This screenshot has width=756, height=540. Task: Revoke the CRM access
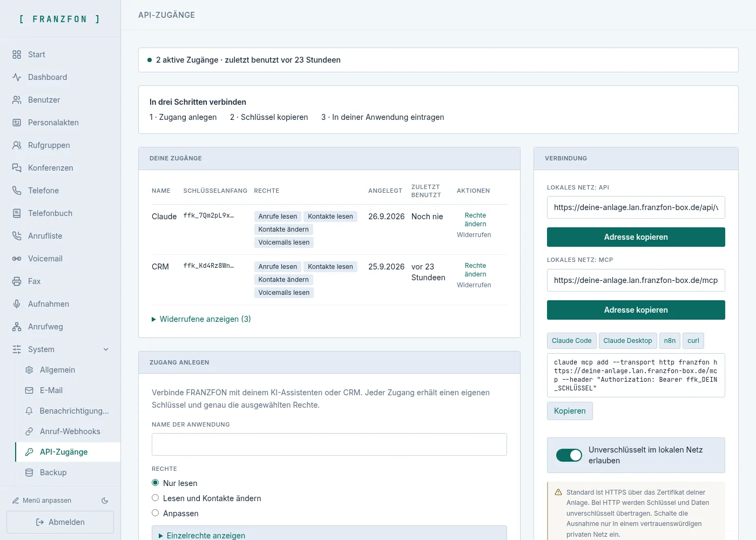tap(474, 285)
